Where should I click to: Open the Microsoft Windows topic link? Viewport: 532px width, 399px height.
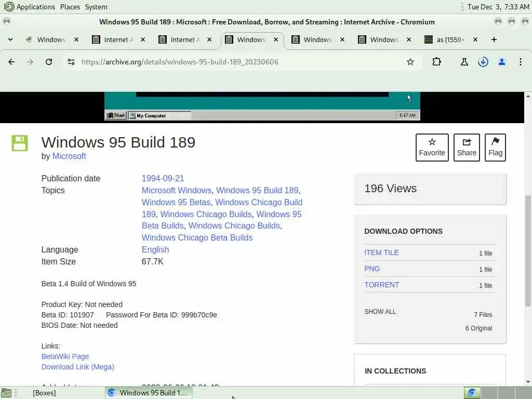click(x=177, y=190)
